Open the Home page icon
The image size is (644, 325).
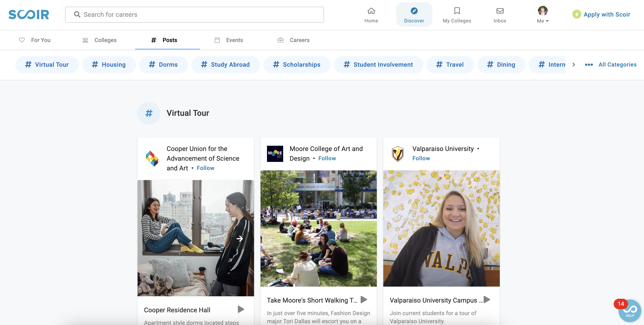point(371,11)
